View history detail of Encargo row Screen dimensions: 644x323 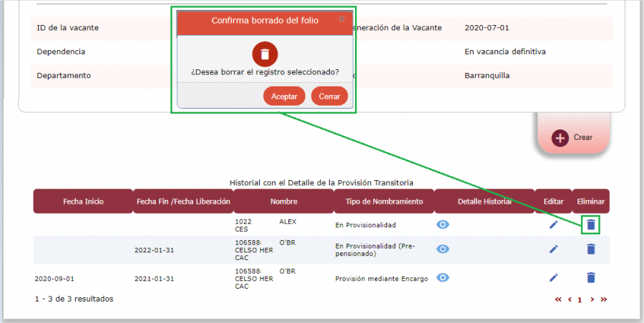click(443, 277)
